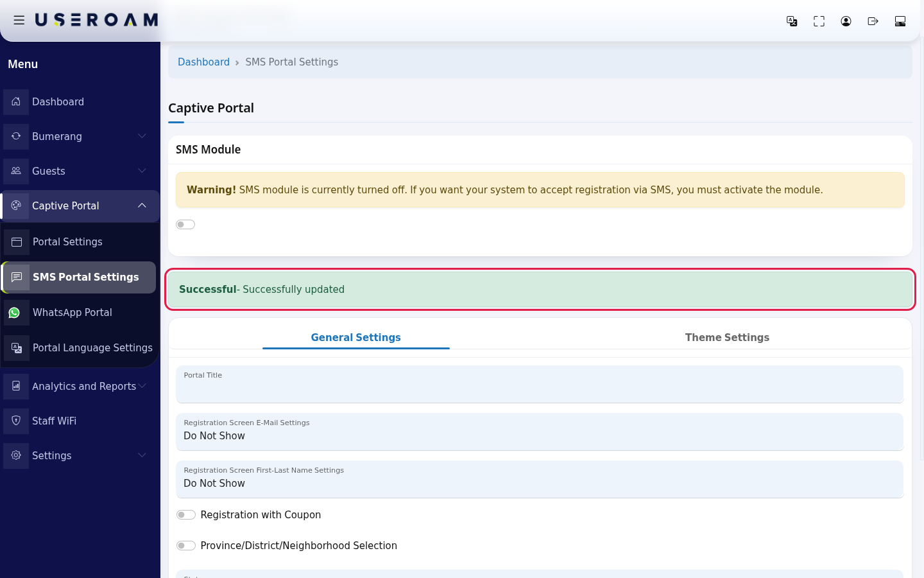Switch to Theme Settings tab
Viewport: 924px width, 578px height.
tap(727, 337)
